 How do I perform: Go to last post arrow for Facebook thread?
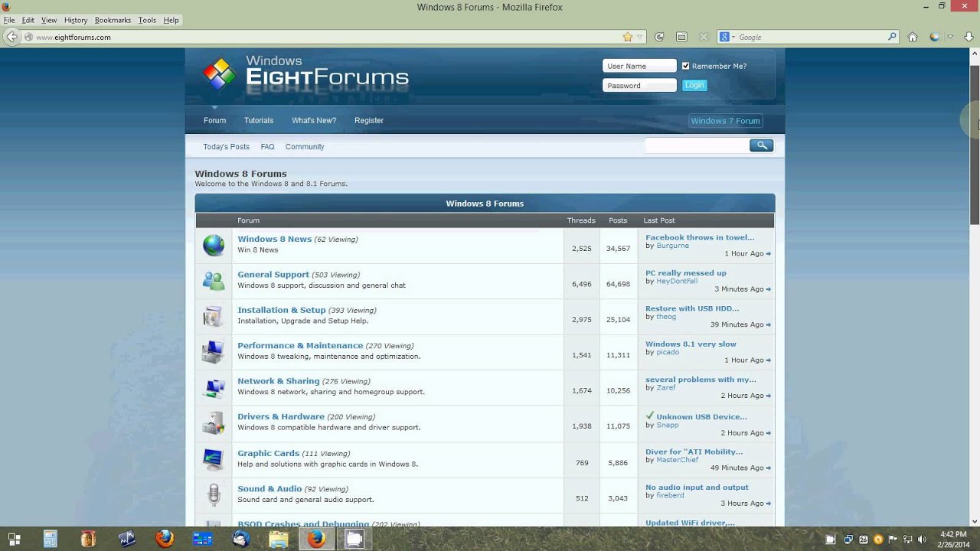click(x=769, y=254)
